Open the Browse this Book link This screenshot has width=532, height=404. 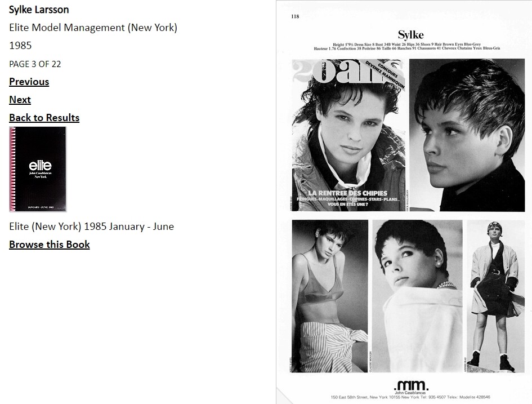(x=50, y=245)
